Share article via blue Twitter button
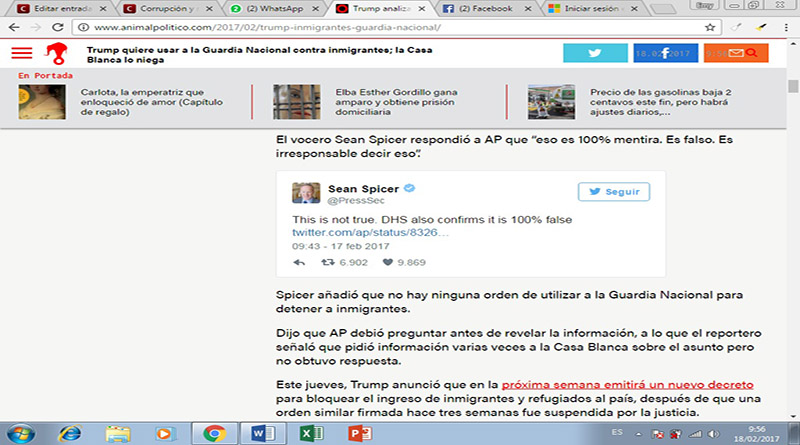Viewport: 800px width, 445px height. (x=595, y=53)
